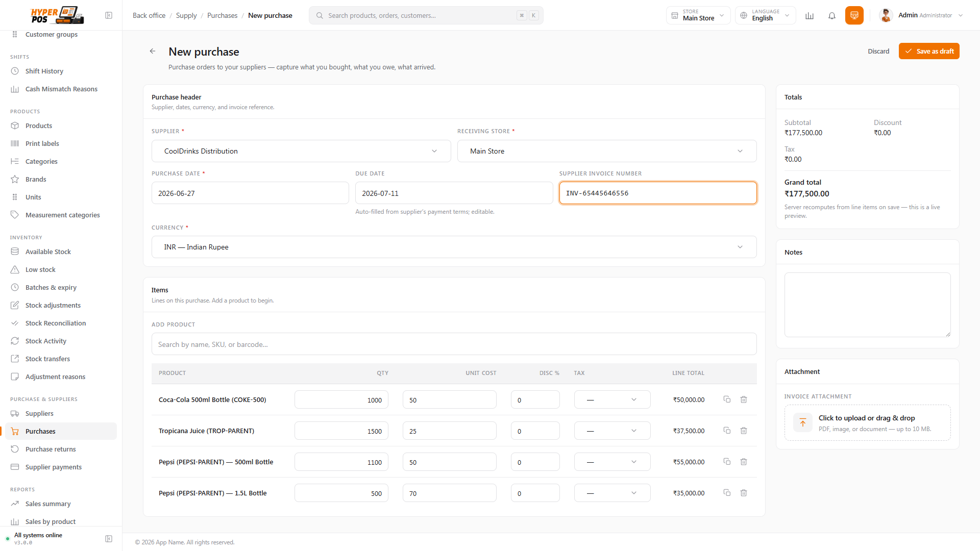
Task: Open the Language selector English
Action: point(766,15)
